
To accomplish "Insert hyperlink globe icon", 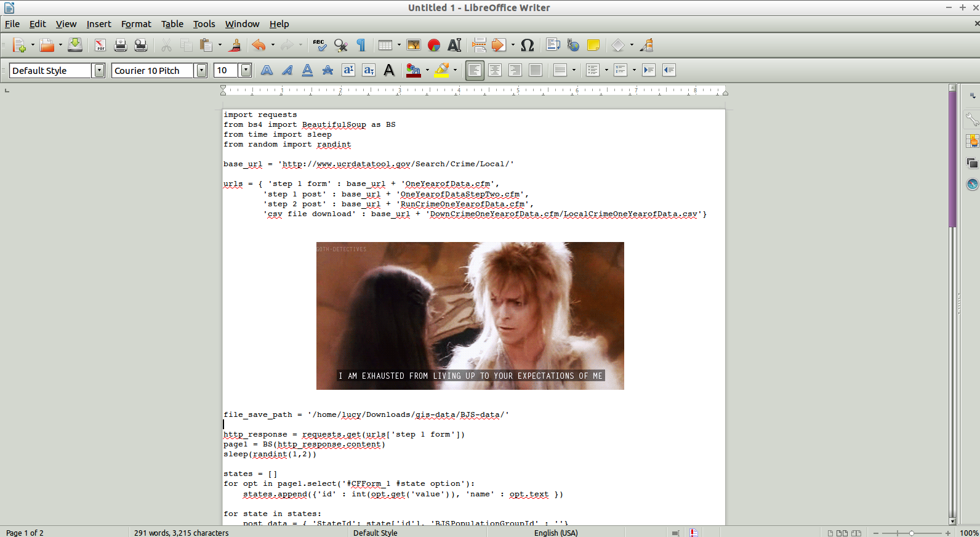I will point(573,45).
